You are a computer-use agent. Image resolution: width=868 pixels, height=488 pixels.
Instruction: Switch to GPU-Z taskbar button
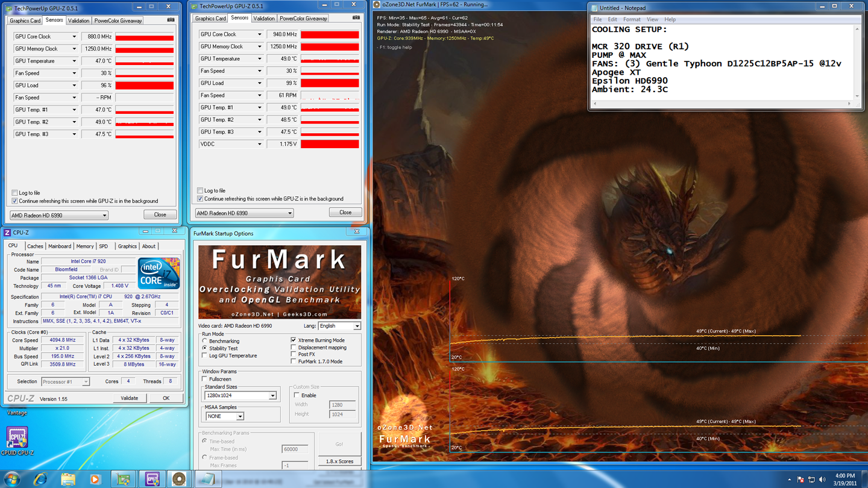[124, 479]
